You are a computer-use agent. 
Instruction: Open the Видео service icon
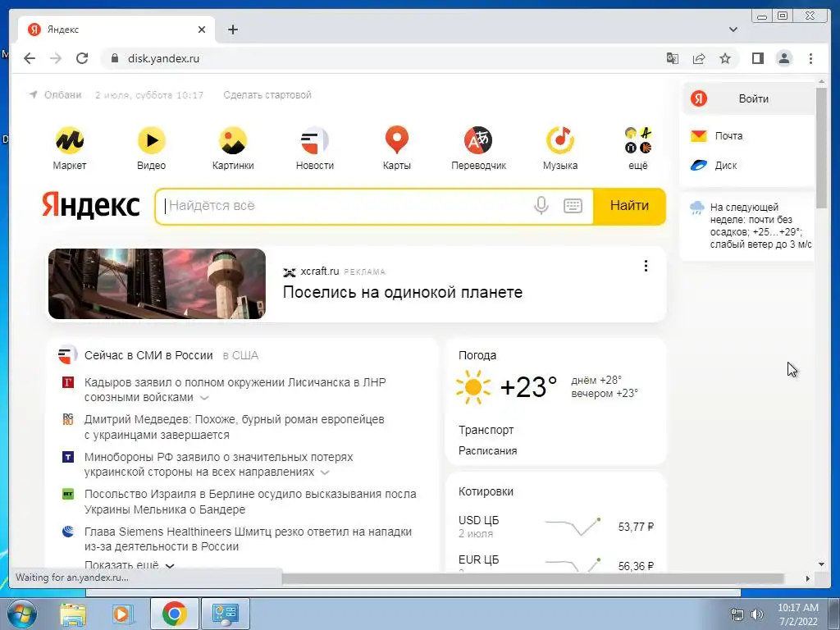152,140
